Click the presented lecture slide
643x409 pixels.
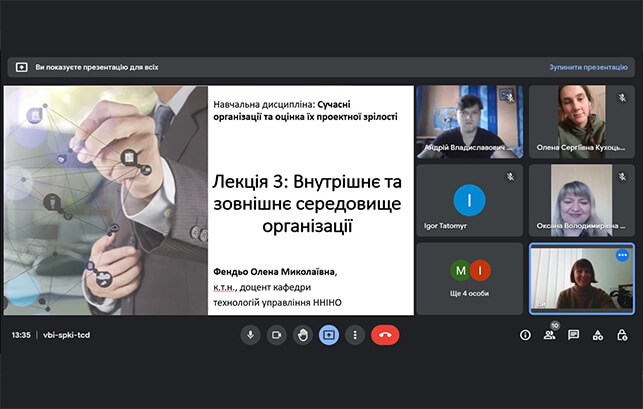click(210, 200)
